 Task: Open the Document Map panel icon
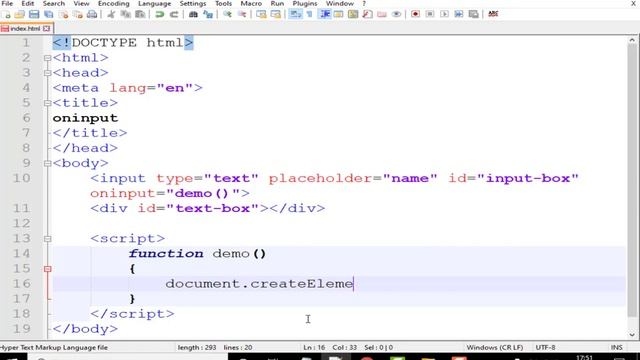point(353,14)
